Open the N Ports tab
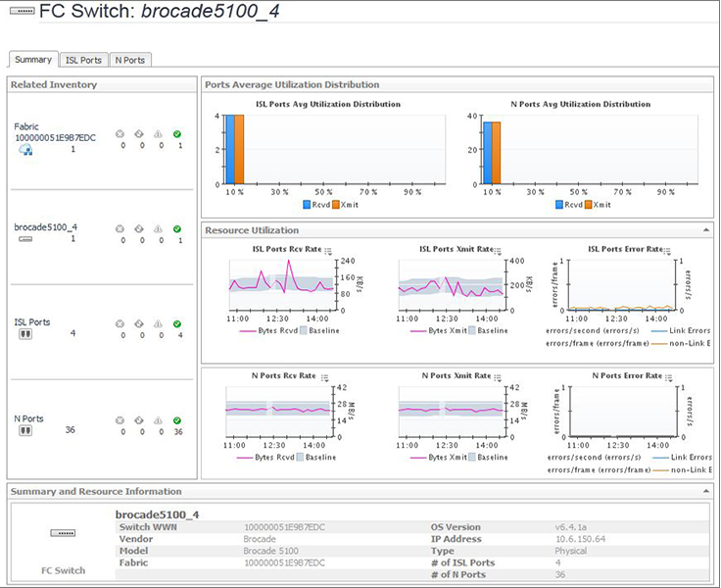The image size is (721, 588). [x=130, y=60]
